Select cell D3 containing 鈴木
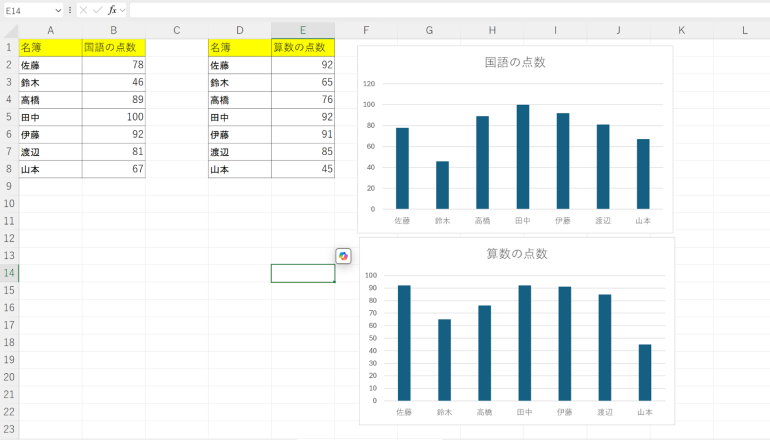The width and height of the screenshot is (770, 440). pos(240,82)
